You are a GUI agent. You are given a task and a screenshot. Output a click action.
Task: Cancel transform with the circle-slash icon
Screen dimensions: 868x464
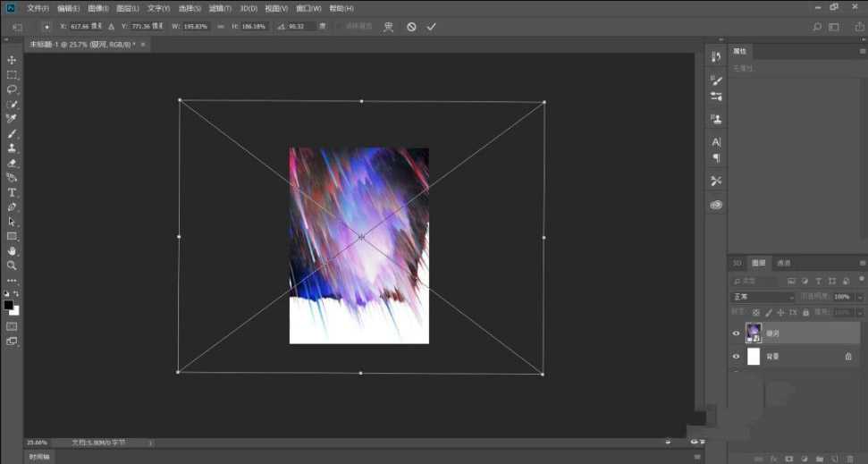[411, 27]
